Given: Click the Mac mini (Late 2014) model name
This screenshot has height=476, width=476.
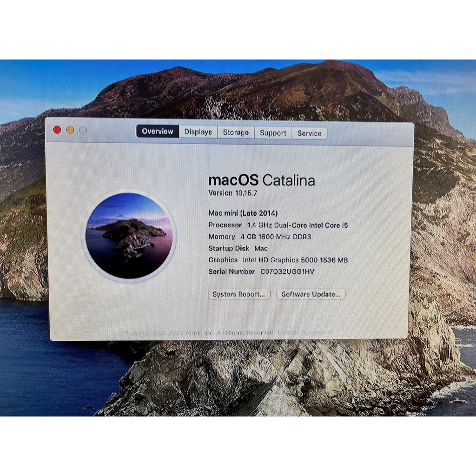Looking at the screenshot, I should [243, 213].
